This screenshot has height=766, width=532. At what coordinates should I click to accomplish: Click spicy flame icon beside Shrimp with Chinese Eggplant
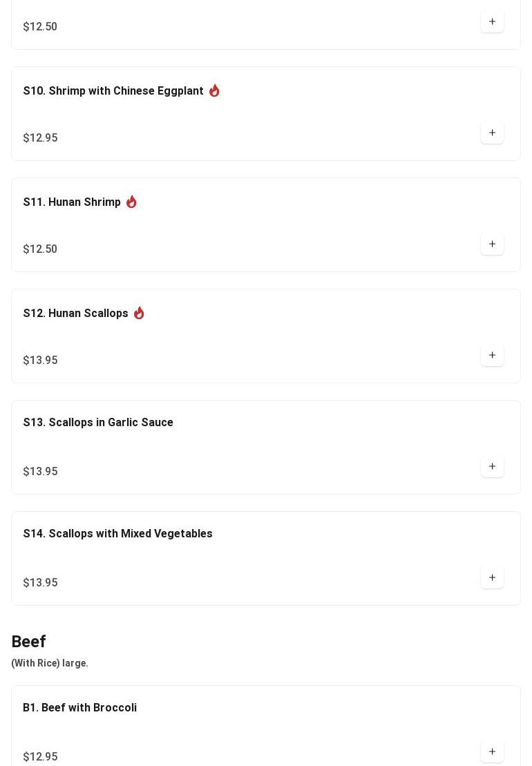click(214, 90)
